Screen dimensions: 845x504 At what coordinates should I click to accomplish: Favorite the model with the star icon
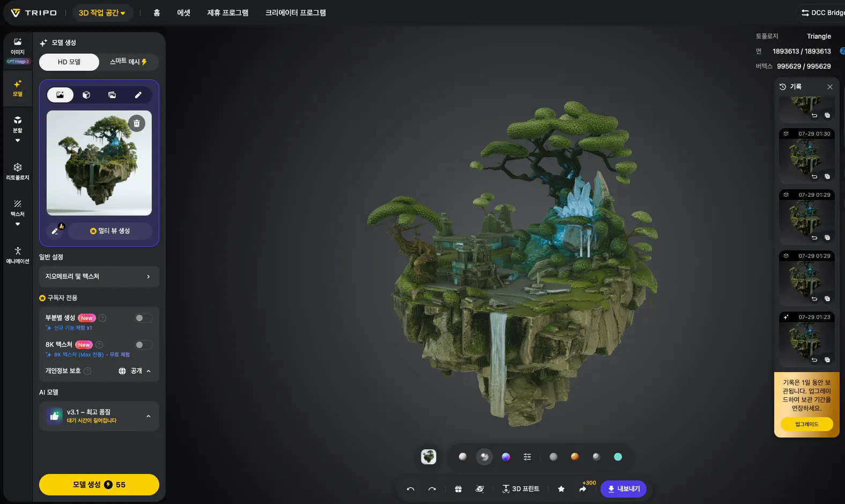tap(561, 489)
